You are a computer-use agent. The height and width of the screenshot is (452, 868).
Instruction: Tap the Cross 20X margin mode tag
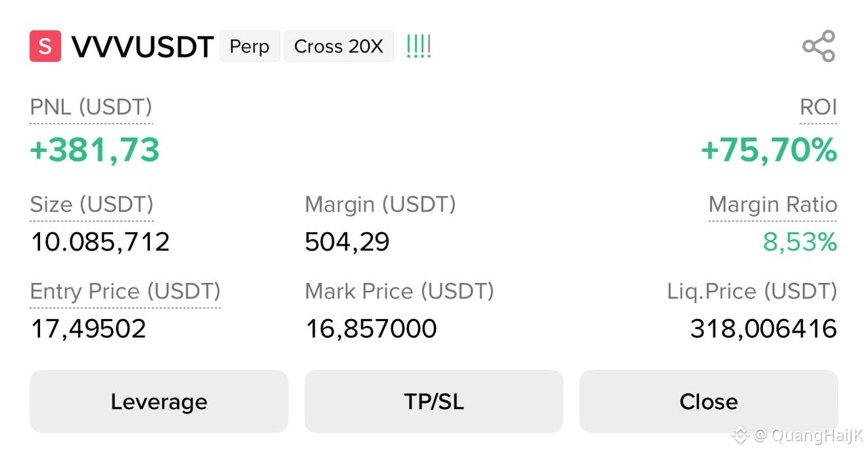[339, 46]
